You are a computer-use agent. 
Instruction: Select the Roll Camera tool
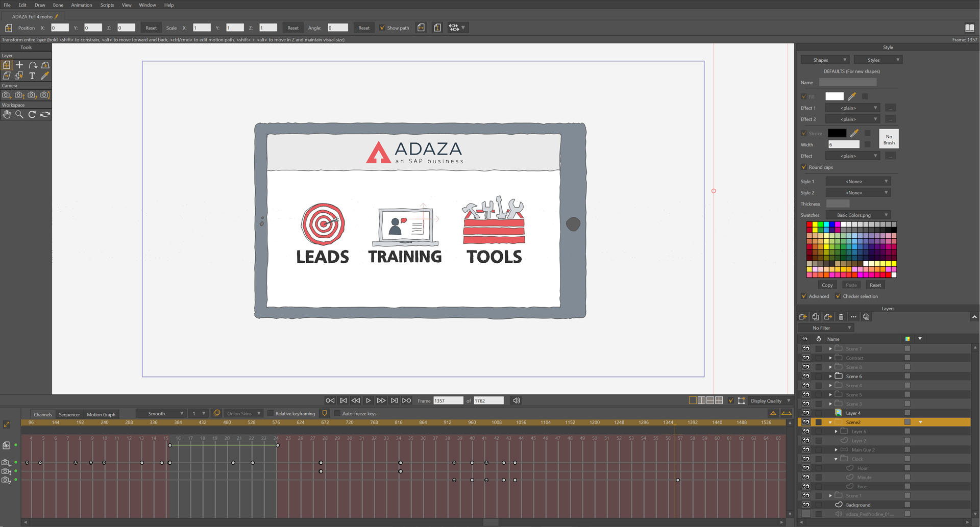pyautogui.click(x=32, y=95)
